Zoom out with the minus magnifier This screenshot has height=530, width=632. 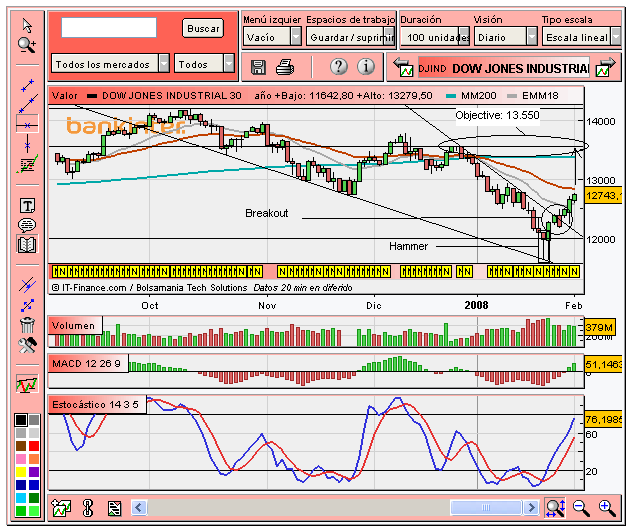point(581,508)
